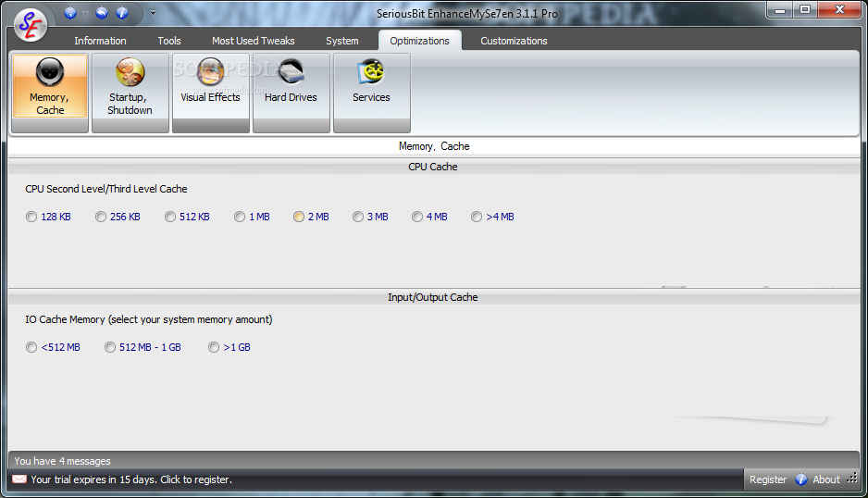Open the SE application orb menu
868x498 pixels.
tap(31, 25)
